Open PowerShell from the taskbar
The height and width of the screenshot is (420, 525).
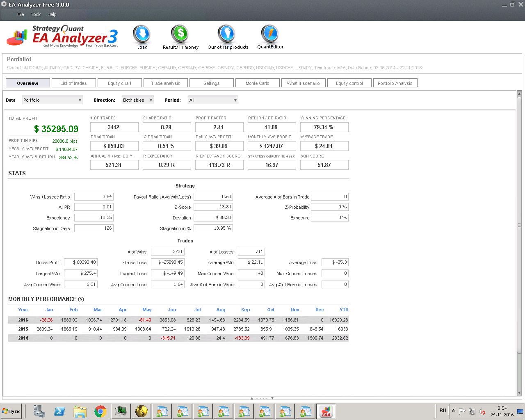59,411
